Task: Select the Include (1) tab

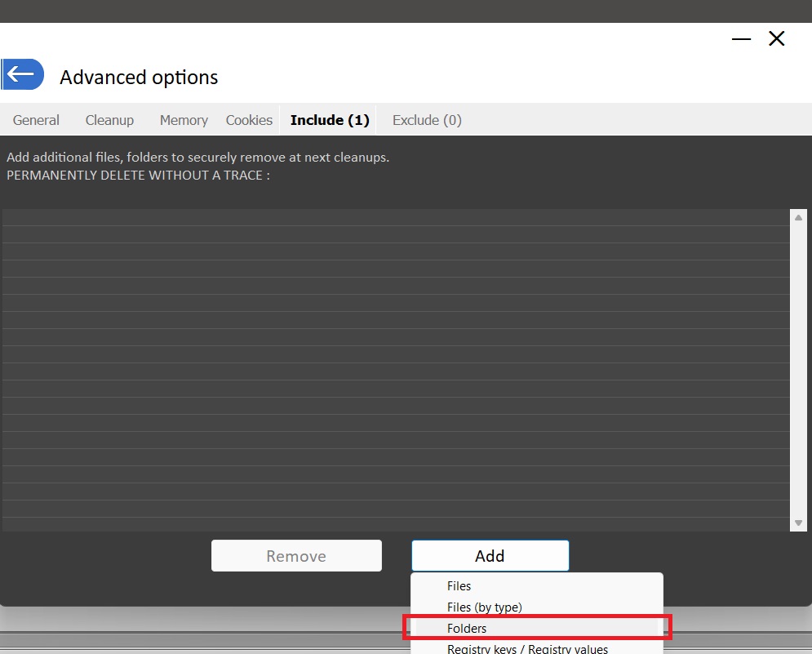Action: (330, 120)
